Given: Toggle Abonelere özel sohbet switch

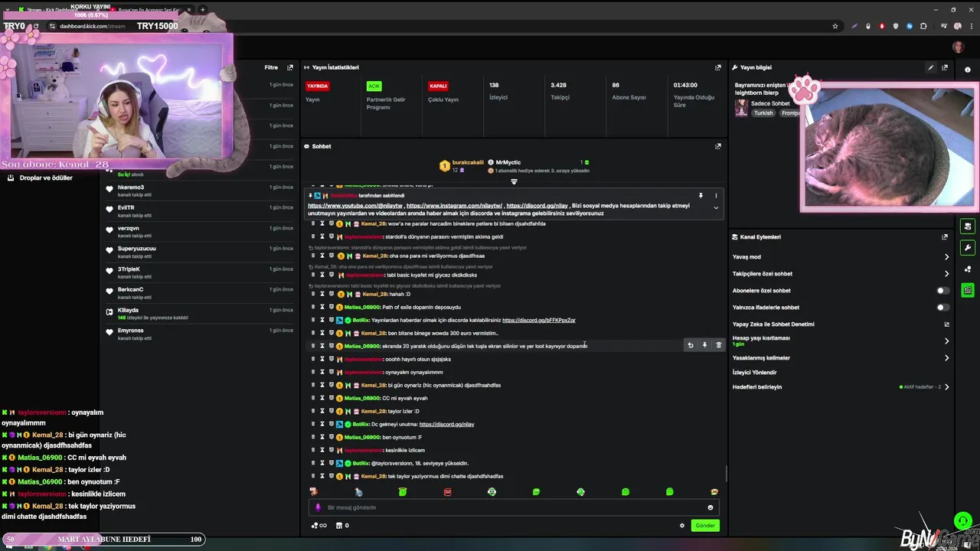Looking at the screenshot, I should [x=943, y=291].
